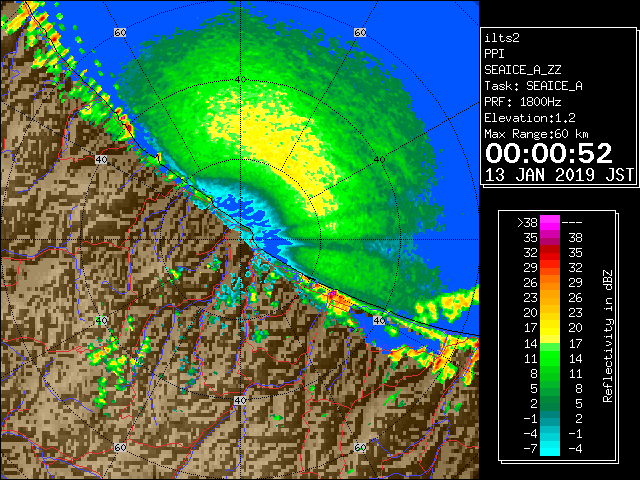Click the "40" ring label directly south of center
640x480 pixels.
pos(240,400)
